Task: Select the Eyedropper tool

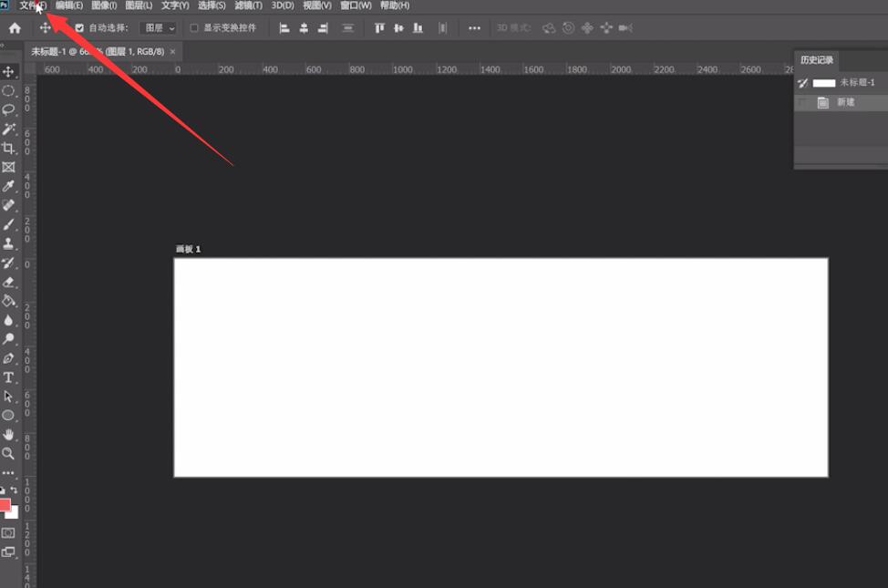Action: (x=8, y=186)
